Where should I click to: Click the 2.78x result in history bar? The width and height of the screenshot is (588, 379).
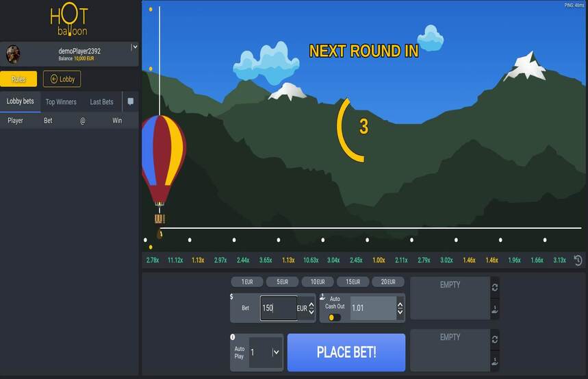[x=153, y=260]
